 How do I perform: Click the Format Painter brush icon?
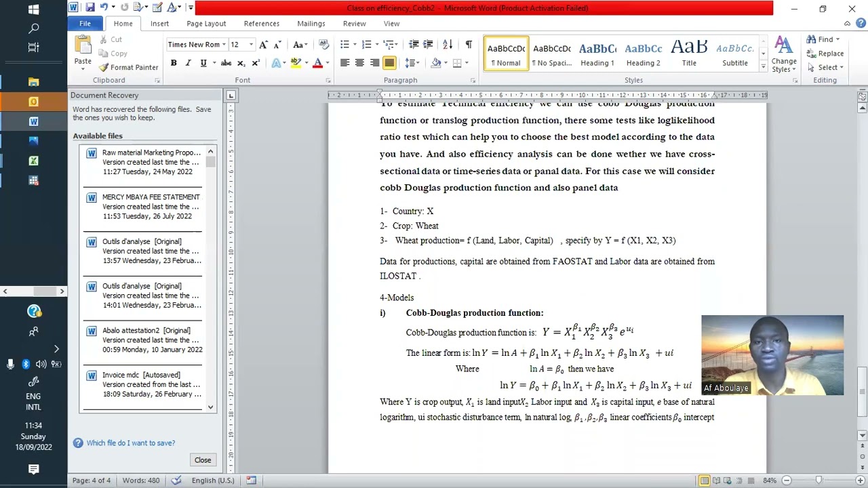point(104,68)
